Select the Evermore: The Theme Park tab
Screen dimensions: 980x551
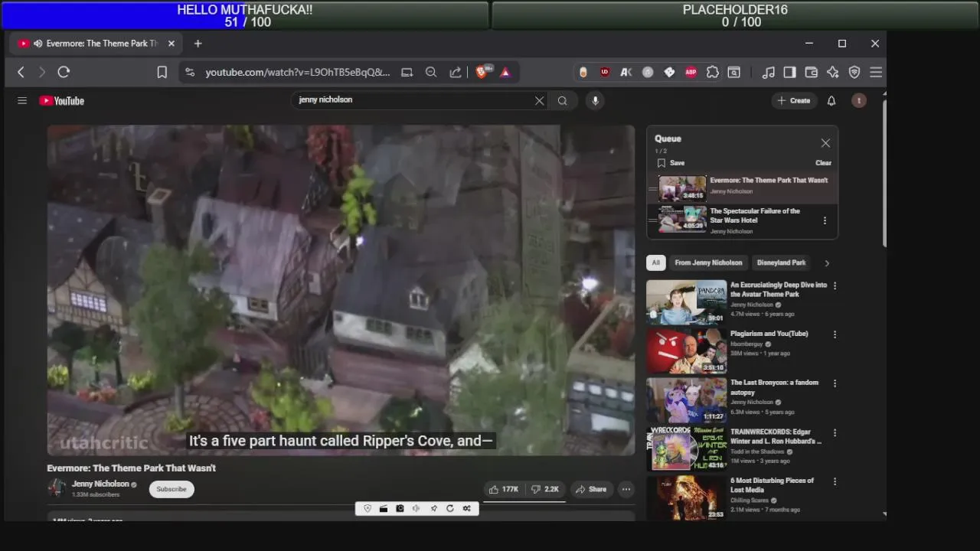[x=96, y=44]
